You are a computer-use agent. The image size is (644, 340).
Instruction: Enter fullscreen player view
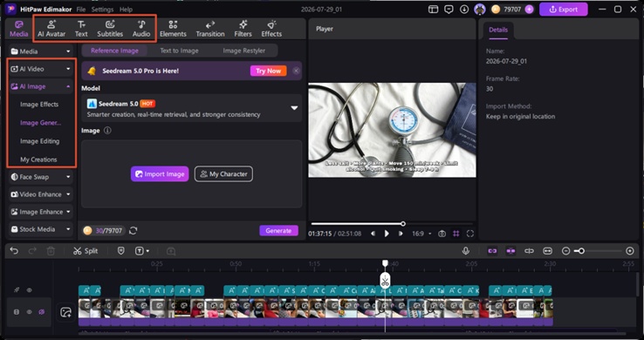click(x=470, y=234)
